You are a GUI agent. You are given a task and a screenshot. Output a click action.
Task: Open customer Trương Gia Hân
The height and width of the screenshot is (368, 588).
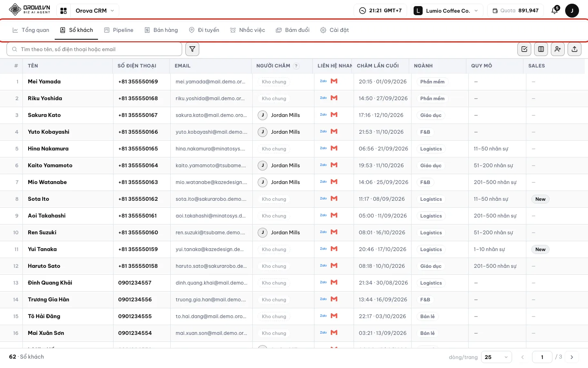49,299
